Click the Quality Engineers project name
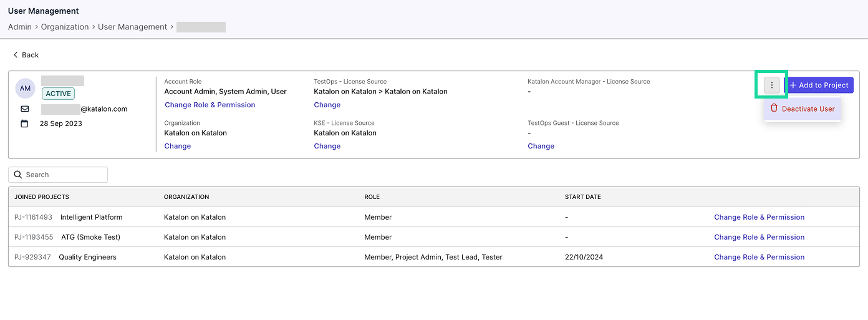868x320 pixels. 88,257
